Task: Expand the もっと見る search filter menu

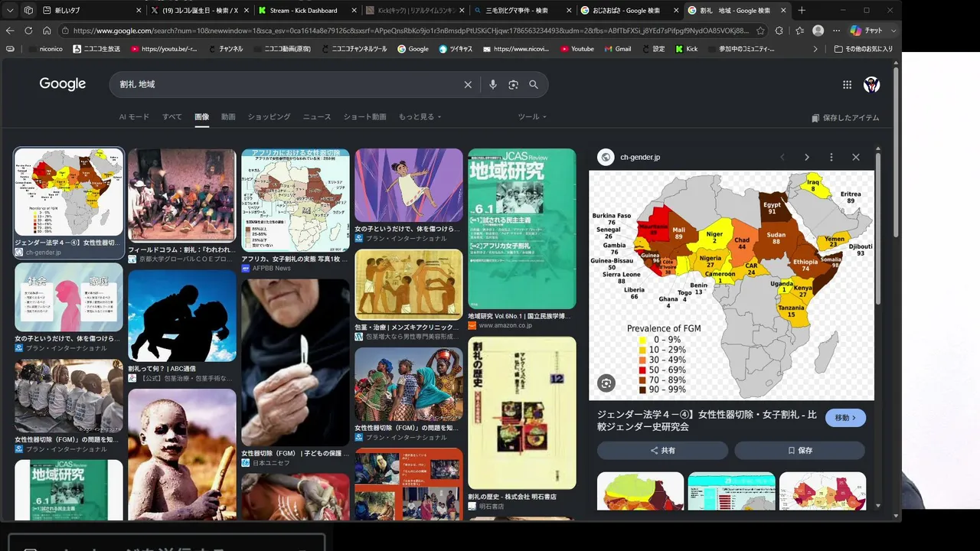Action: pyautogui.click(x=420, y=117)
